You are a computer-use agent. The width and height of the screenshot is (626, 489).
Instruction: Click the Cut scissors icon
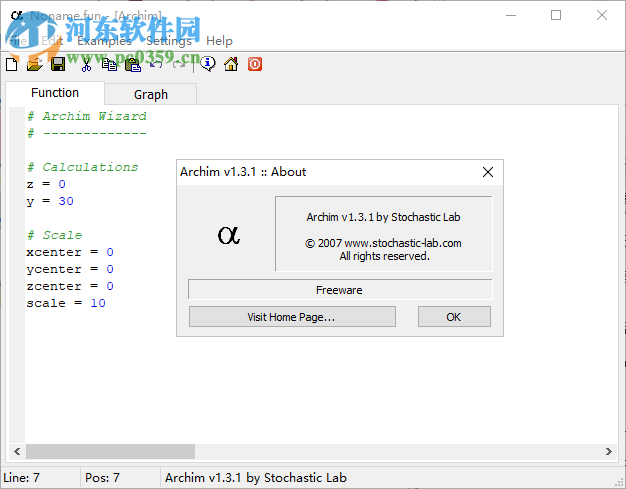tap(86, 64)
